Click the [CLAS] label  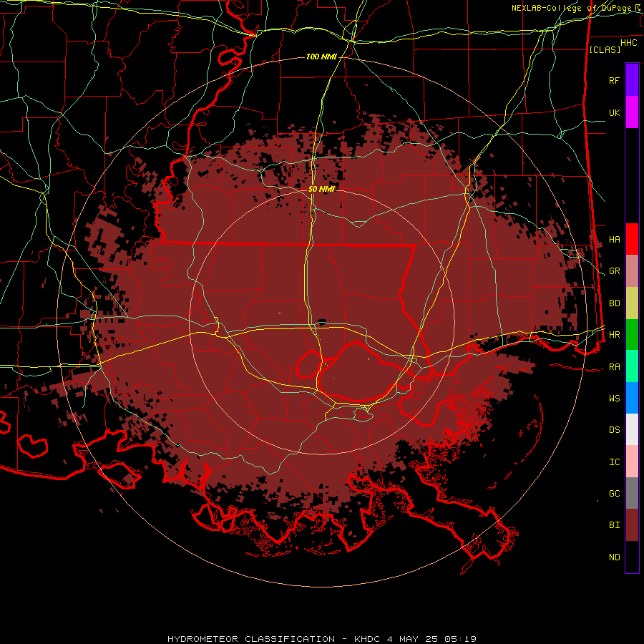tap(605, 49)
